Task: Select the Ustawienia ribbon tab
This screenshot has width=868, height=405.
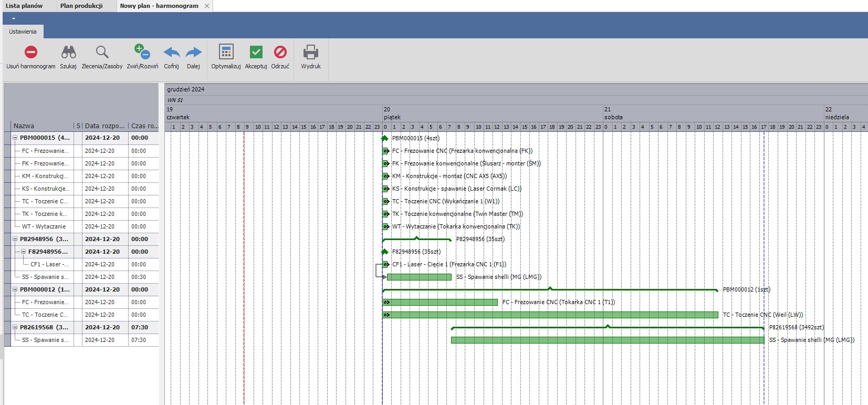Action: click(23, 32)
